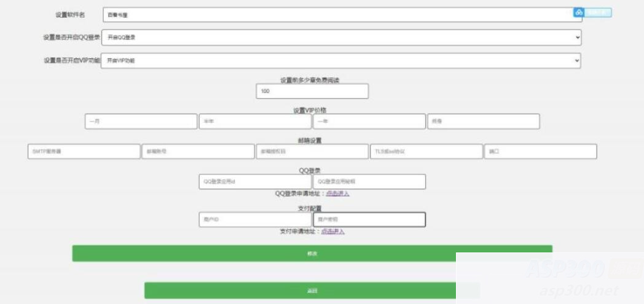Click the 半年 VIP price input
This screenshot has height=304, width=644.
[x=255, y=122]
